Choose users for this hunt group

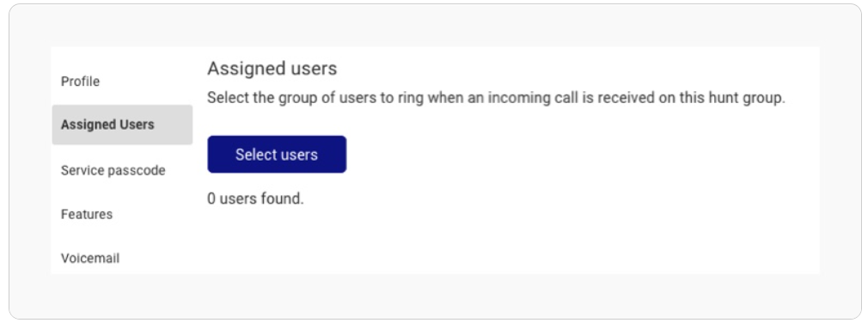click(277, 155)
